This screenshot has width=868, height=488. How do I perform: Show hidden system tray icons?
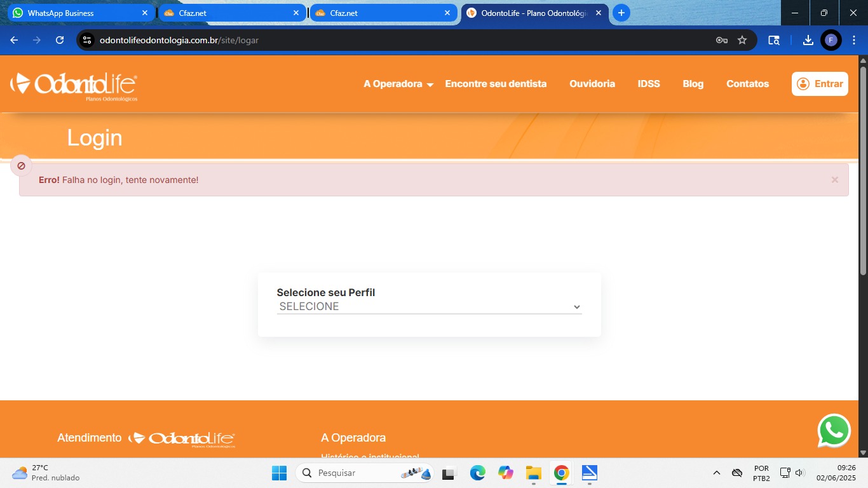coord(717,473)
